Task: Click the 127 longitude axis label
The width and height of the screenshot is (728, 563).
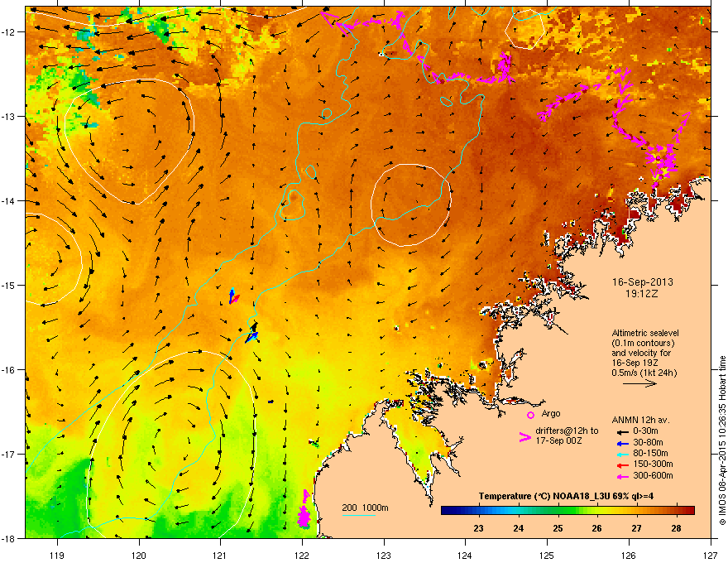Action: (711, 555)
